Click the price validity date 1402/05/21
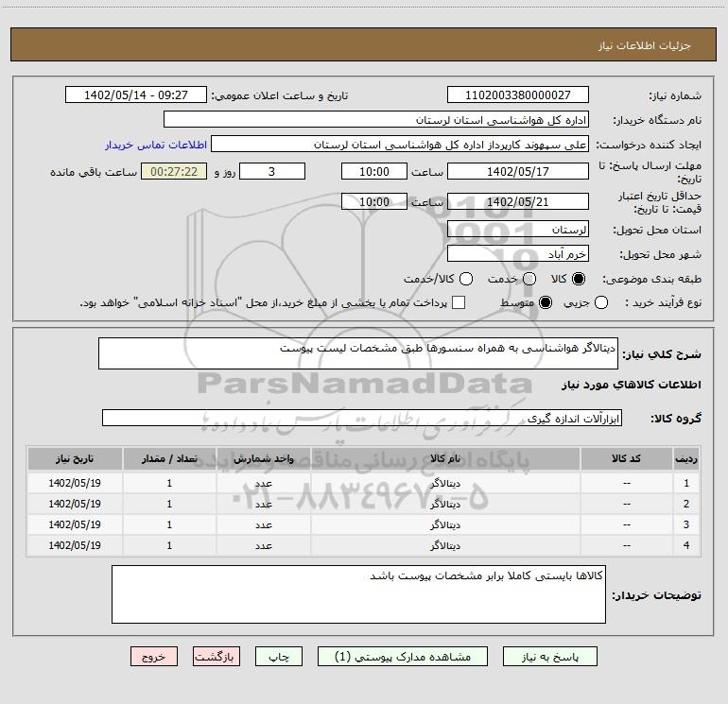 (518, 202)
